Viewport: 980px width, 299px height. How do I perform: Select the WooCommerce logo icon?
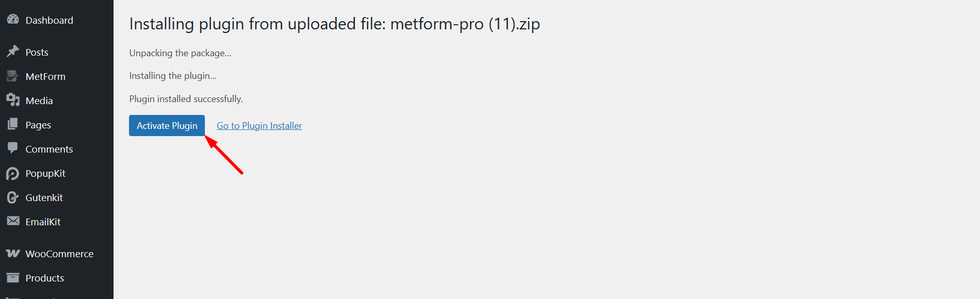point(12,253)
